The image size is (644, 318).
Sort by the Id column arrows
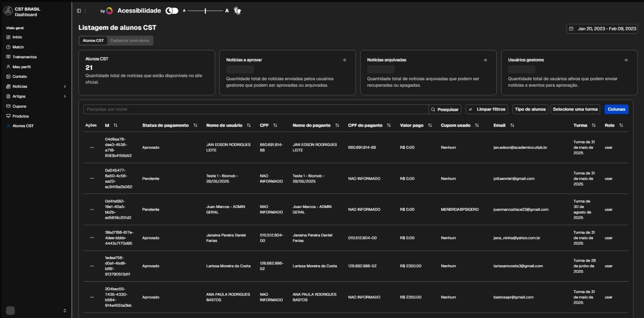(x=116, y=125)
